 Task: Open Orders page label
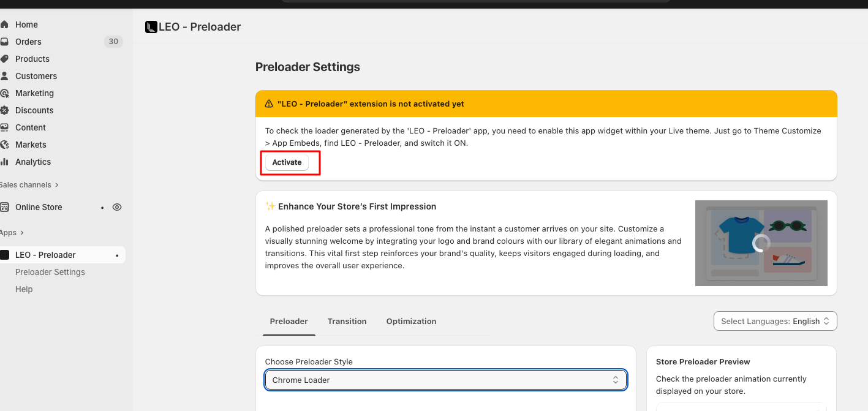pyautogui.click(x=28, y=42)
